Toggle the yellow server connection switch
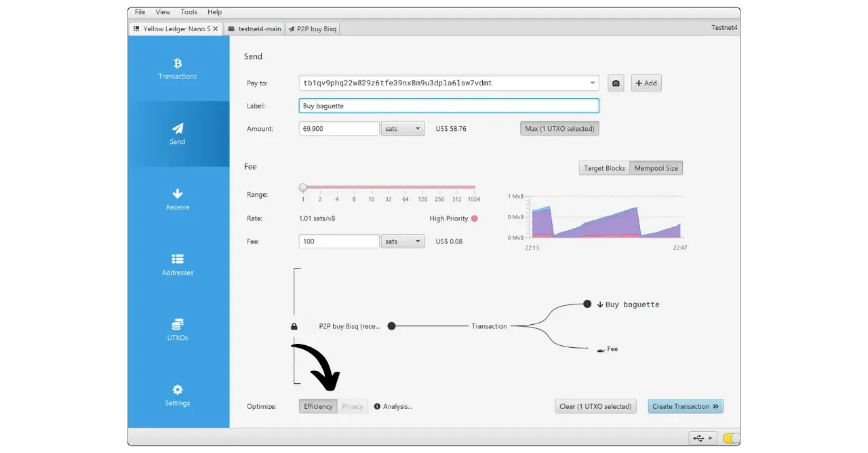The width and height of the screenshot is (868, 453). (731, 438)
